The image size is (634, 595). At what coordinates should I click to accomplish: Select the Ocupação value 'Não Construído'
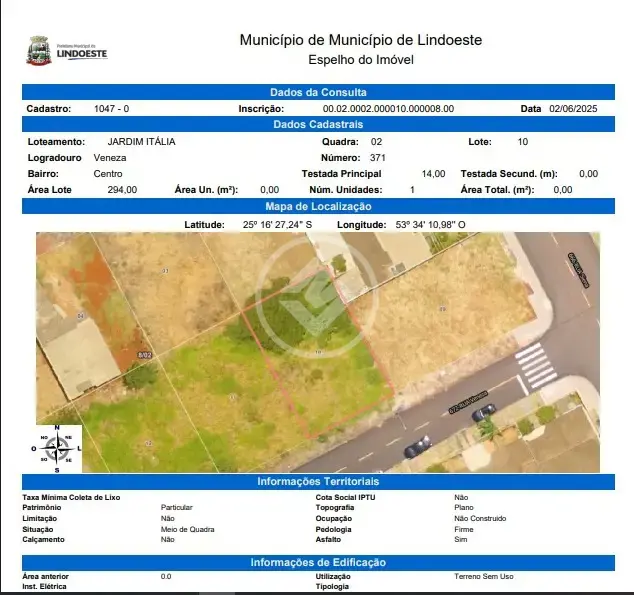[480, 519]
